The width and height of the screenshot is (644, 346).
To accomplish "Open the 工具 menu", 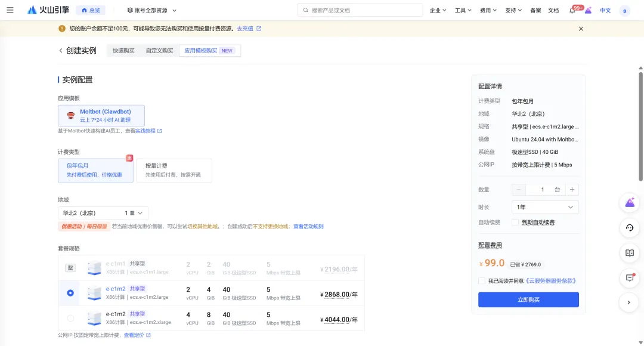I will 463,10.
